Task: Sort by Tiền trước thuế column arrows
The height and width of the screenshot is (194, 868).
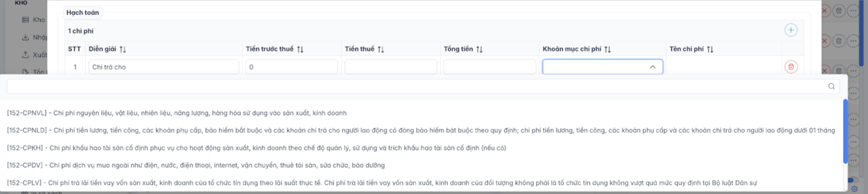Action: click(x=300, y=49)
